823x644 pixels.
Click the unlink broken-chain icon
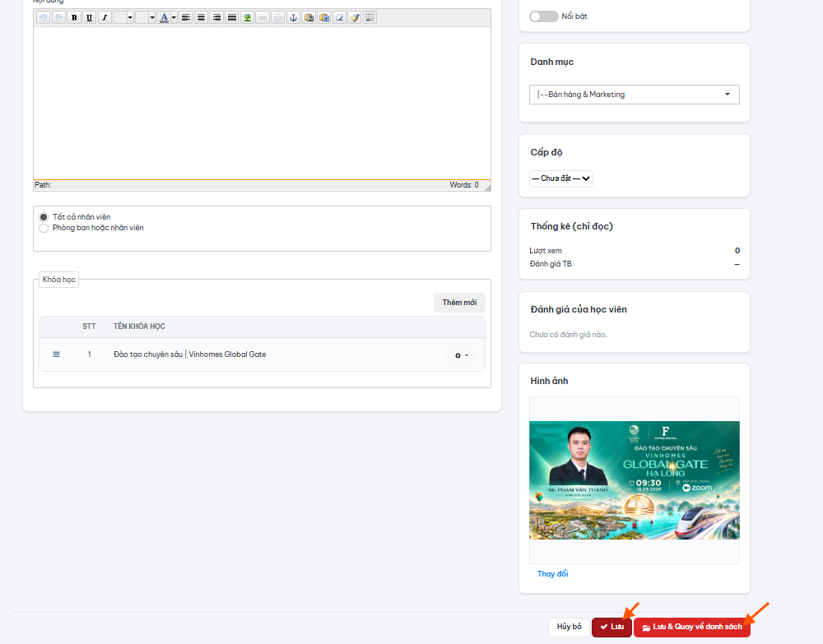(x=277, y=18)
